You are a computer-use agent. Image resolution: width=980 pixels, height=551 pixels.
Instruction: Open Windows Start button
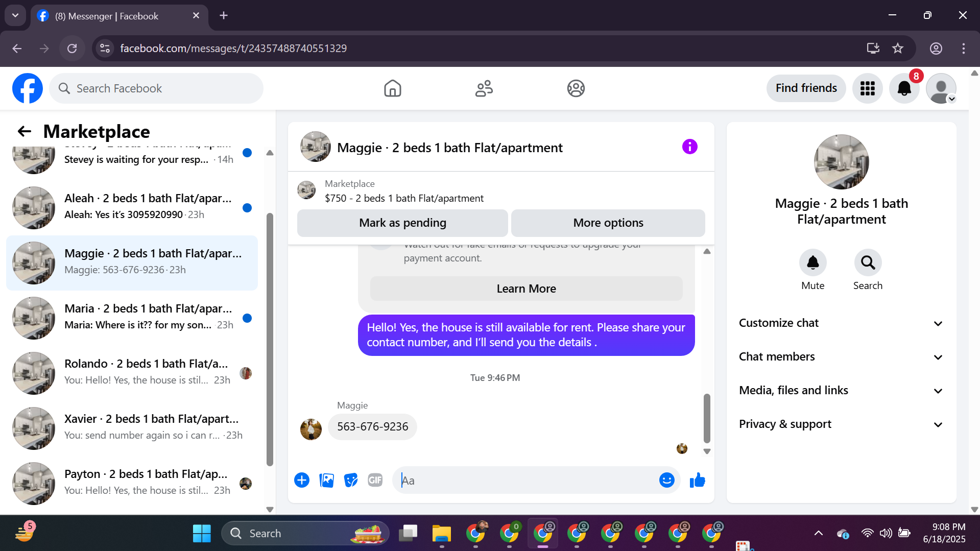click(x=202, y=533)
